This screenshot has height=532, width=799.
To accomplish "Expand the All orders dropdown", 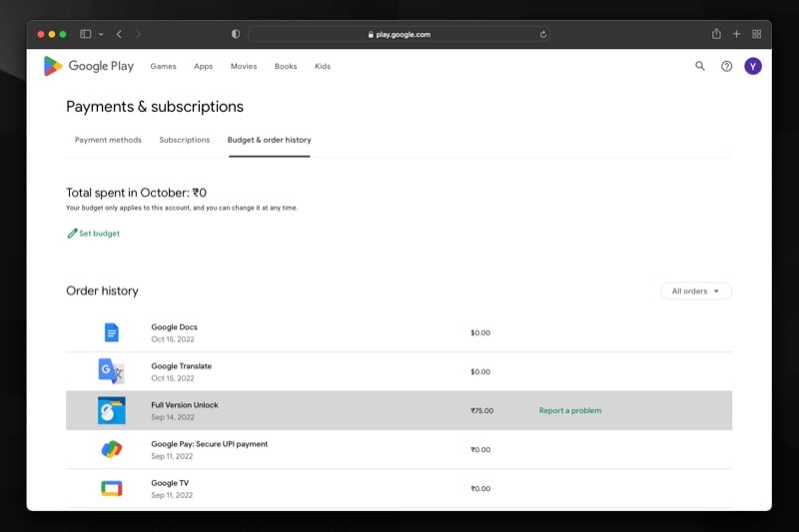I will pyautogui.click(x=696, y=291).
